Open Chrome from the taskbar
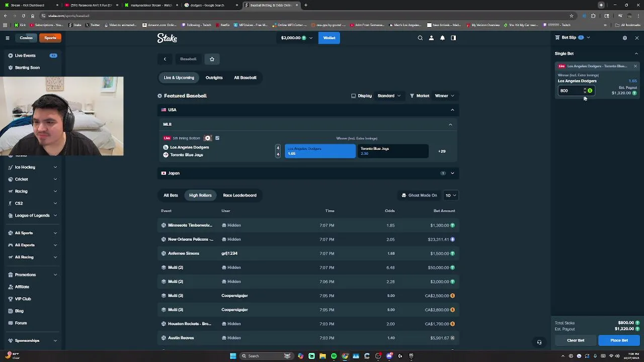 coord(345,356)
